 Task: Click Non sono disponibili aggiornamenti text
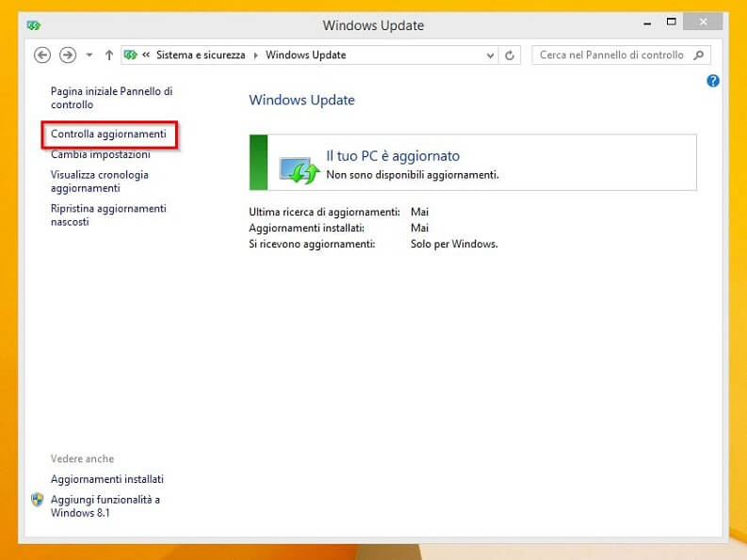pyautogui.click(x=413, y=175)
